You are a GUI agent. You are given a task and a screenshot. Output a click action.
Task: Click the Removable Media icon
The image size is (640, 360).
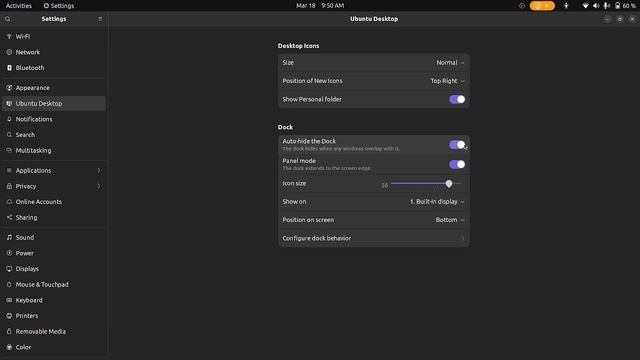[9, 331]
